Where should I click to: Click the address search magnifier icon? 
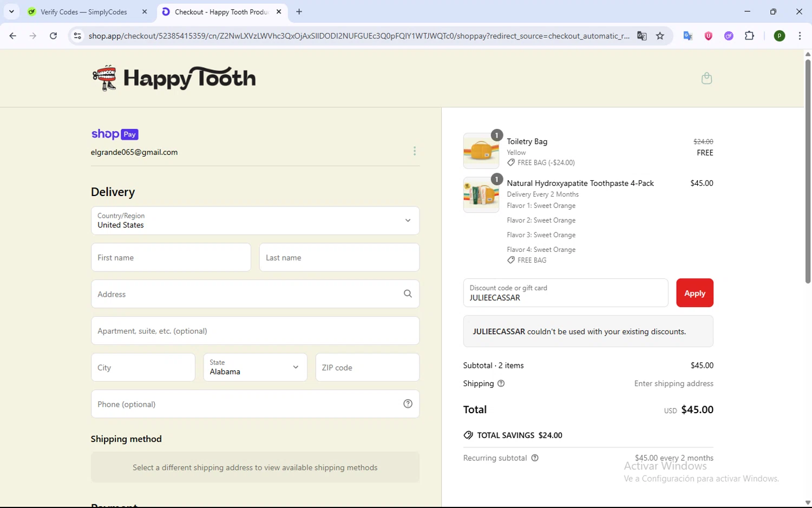408,294
